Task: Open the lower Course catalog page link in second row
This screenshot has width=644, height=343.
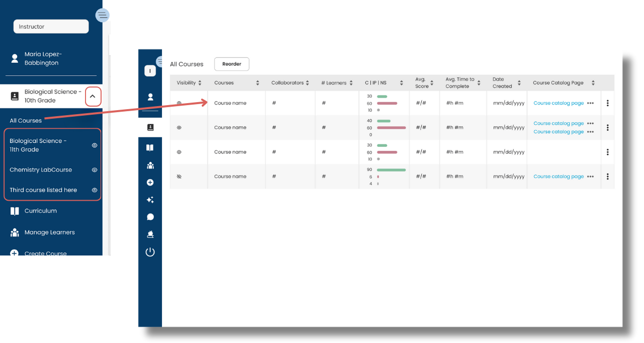Action: point(558,132)
